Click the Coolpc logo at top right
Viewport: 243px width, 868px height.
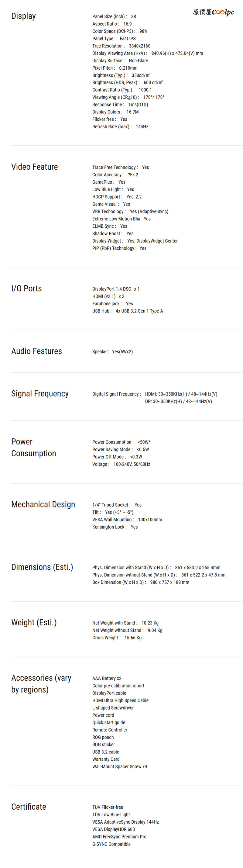pyautogui.click(x=213, y=12)
